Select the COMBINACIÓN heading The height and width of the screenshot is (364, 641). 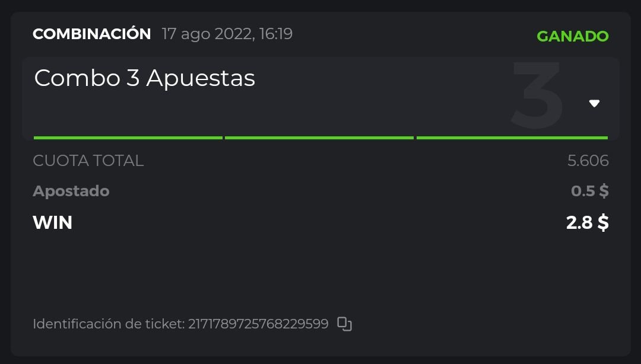(x=91, y=34)
